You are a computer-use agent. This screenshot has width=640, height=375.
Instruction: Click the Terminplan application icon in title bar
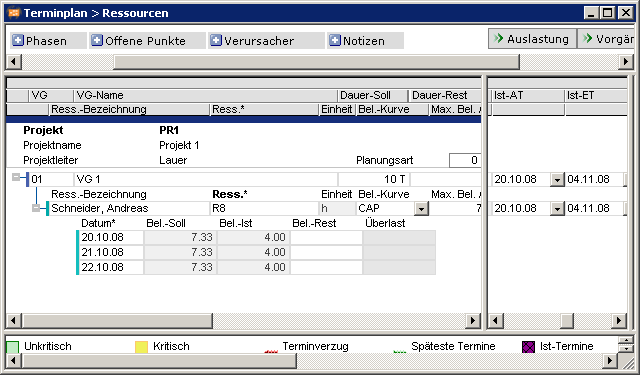point(13,13)
